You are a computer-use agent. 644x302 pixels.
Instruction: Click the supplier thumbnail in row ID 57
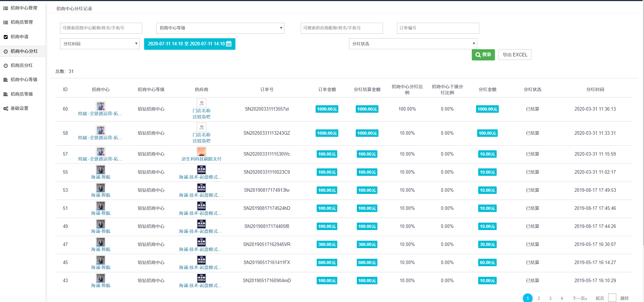point(201,152)
